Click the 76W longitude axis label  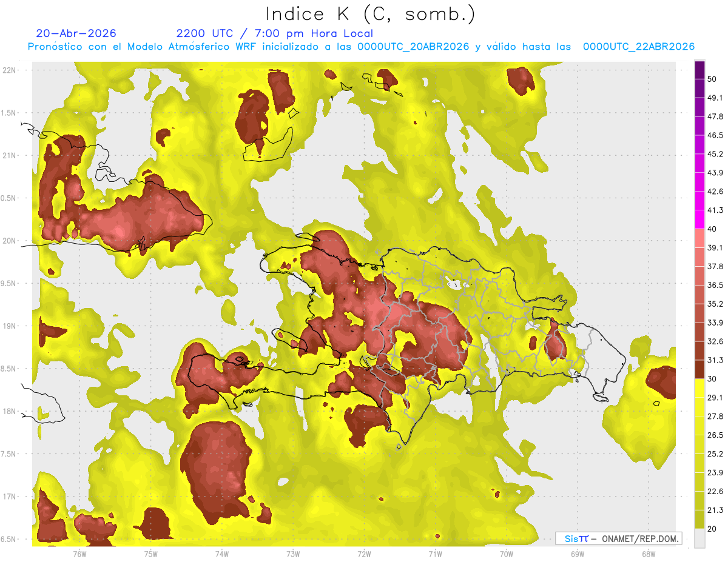coord(79,554)
